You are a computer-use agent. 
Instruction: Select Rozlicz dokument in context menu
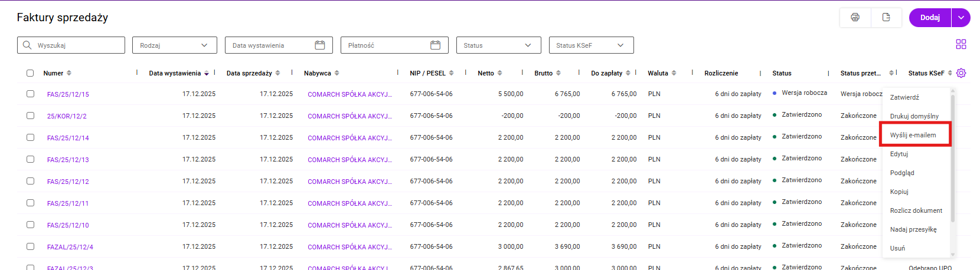916,210
